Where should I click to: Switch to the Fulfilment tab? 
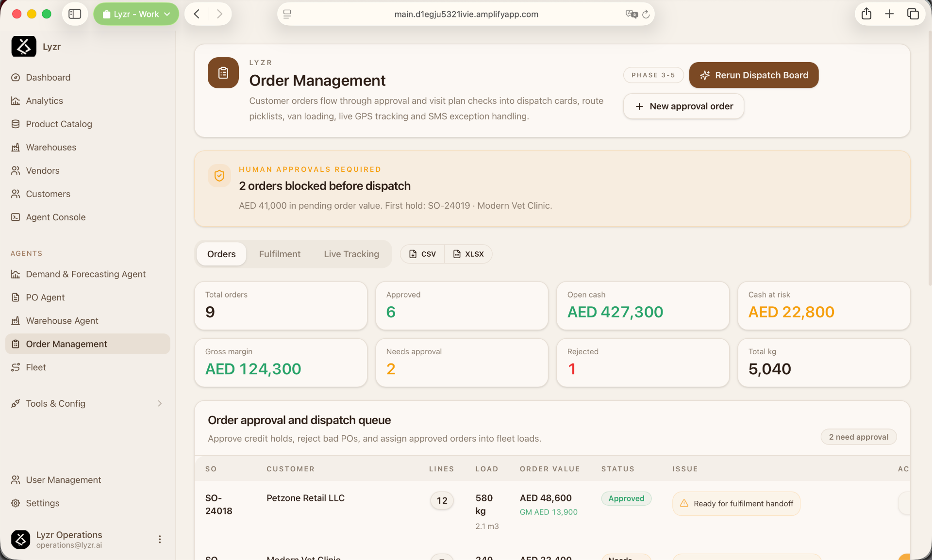pos(280,254)
